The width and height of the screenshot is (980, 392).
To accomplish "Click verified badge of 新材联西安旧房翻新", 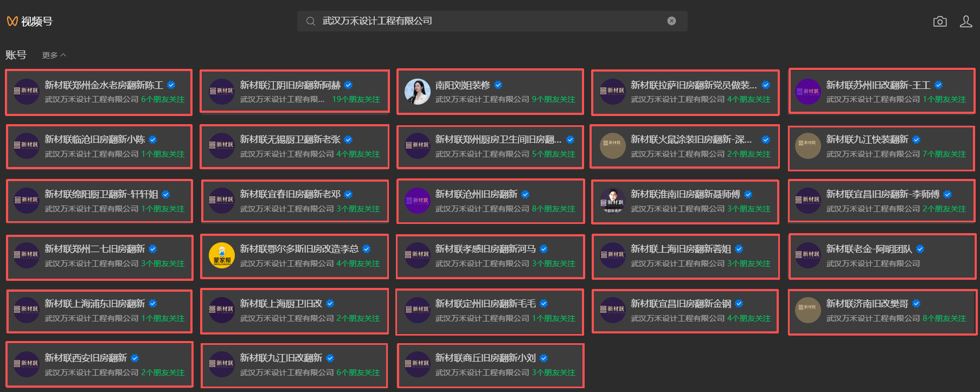I will (134, 358).
